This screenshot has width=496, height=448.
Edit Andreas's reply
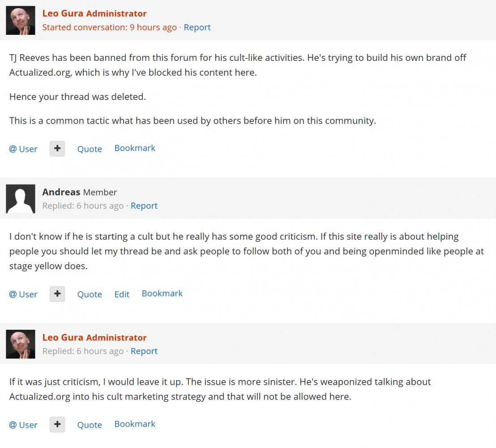pos(122,294)
